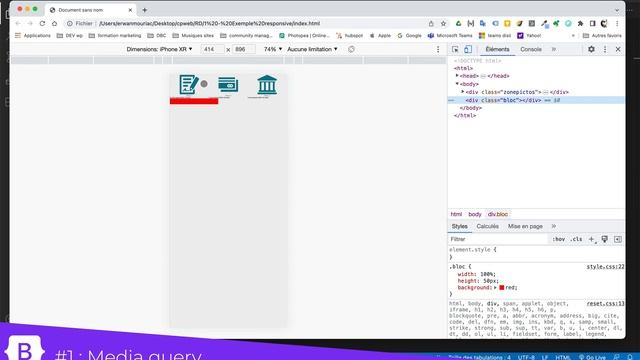Expand the head element node
The image size is (640, 360).
click(457, 76)
